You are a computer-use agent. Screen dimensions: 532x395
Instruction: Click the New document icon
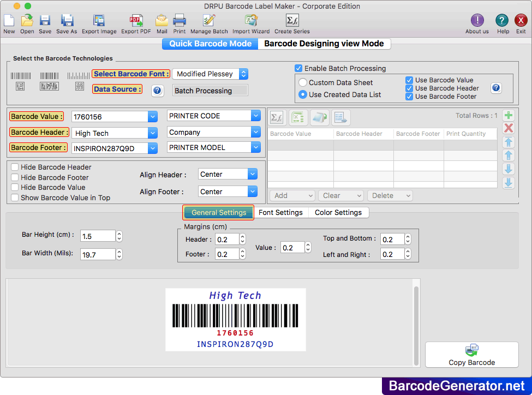9,21
